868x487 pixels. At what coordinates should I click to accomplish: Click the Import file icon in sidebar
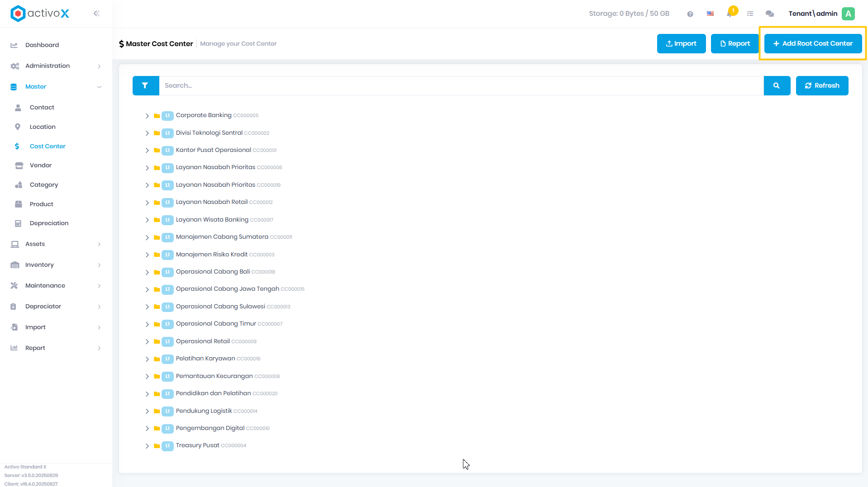click(x=14, y=327)
